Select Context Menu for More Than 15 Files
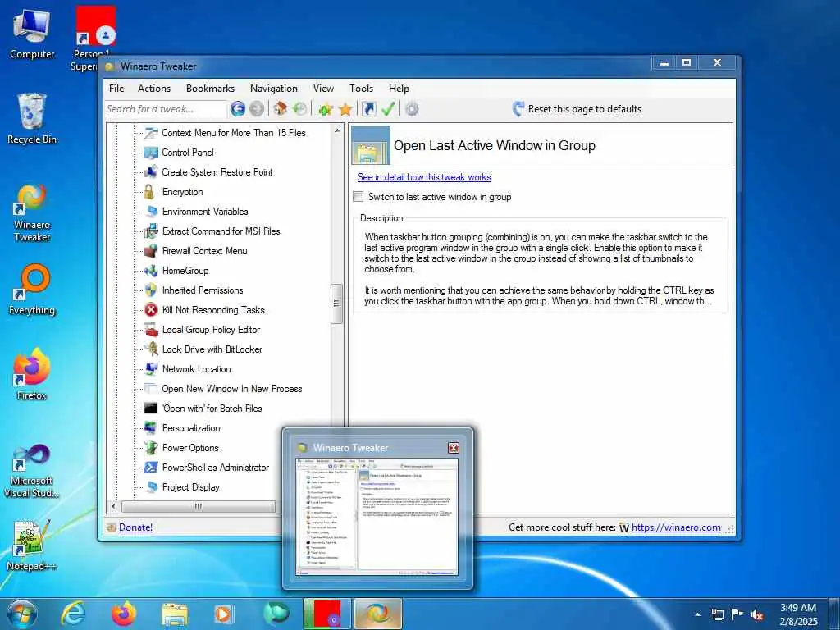The width and height of the screenshot is (840, 630). click(x=234, y=132)
